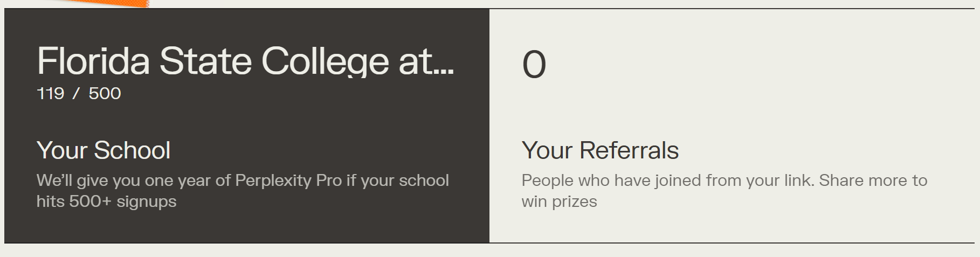Select the Florida State College heading

pyautogui.click(x=245, y=61)
